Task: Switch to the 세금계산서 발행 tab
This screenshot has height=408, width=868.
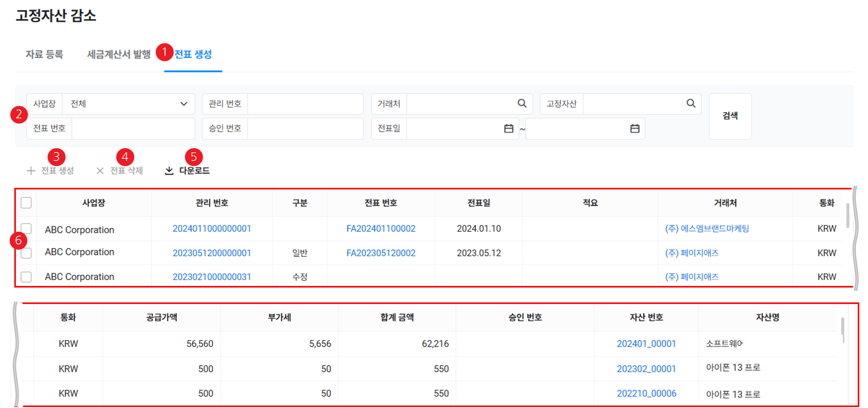Action: (x=119, y=54)
